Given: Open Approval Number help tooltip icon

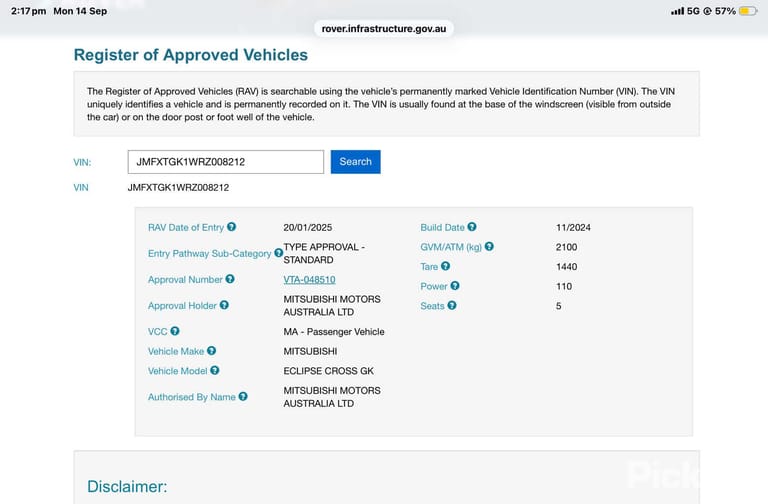Looking at the screenshot, I should pos(230,279).
